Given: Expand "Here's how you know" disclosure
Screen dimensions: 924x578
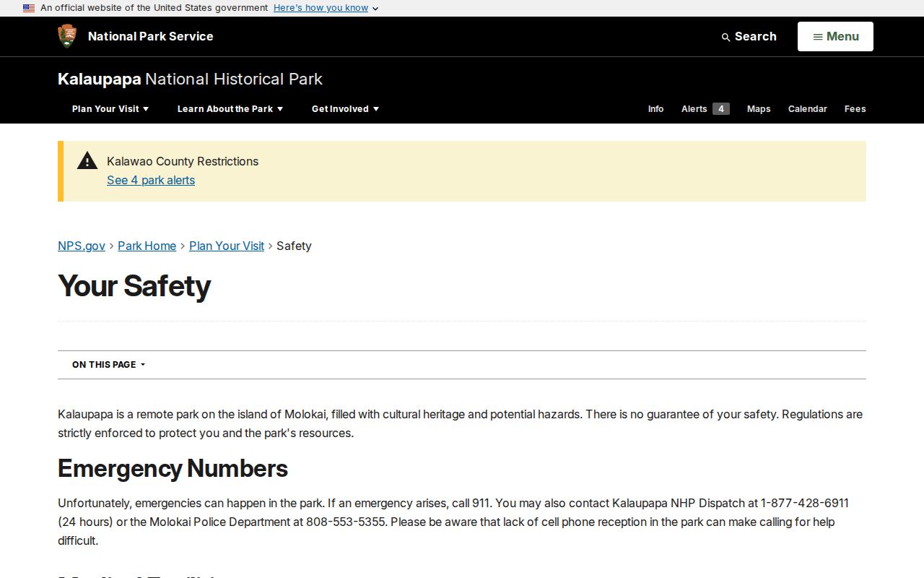Looking at the screenshot, I should (x=326, y=8).
